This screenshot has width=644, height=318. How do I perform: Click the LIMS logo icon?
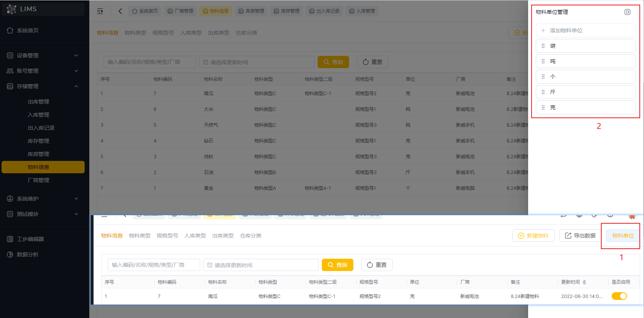click(x=12, y=9)
